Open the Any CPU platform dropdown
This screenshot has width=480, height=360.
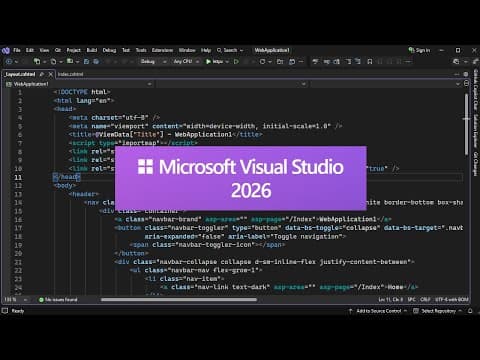(x=186, y=62)
